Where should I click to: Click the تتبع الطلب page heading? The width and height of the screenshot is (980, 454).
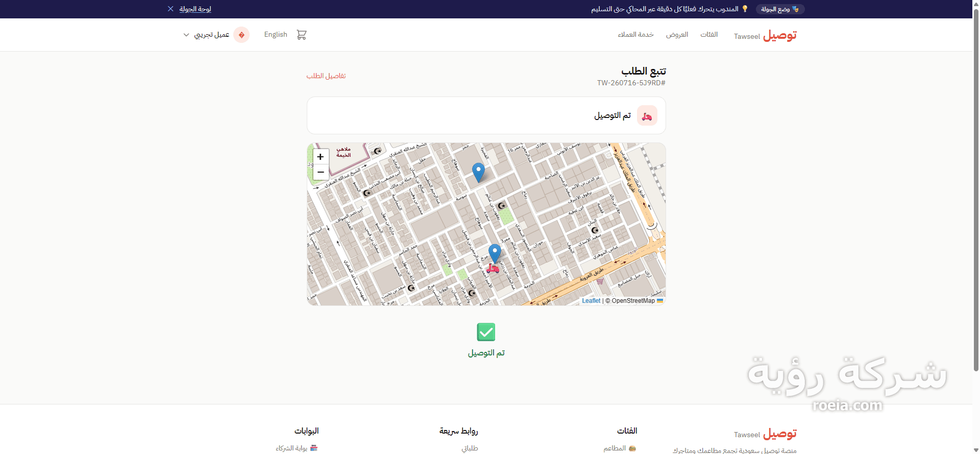[x=644, y=71]
